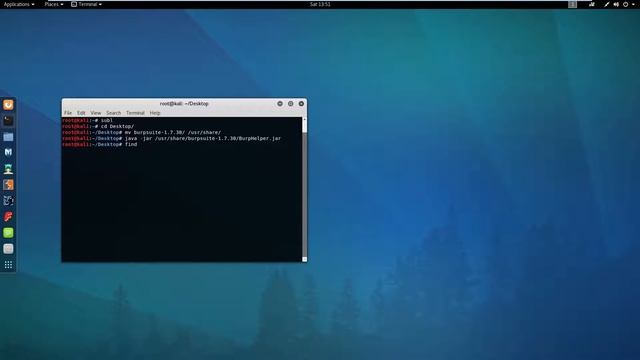The width and height of the screenshot is (640, 360).
Task: Click the power icon in the top bar
Action: [625, 4]
